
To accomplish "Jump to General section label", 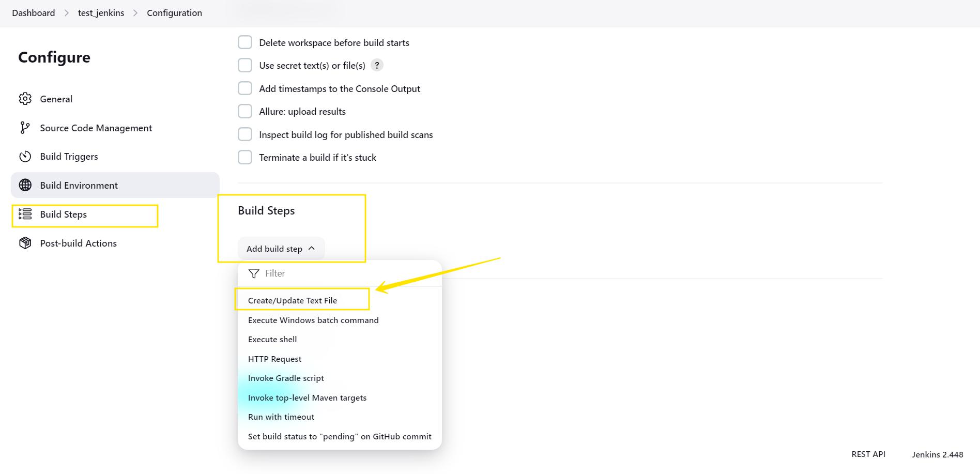I will [x=56, y=99].
